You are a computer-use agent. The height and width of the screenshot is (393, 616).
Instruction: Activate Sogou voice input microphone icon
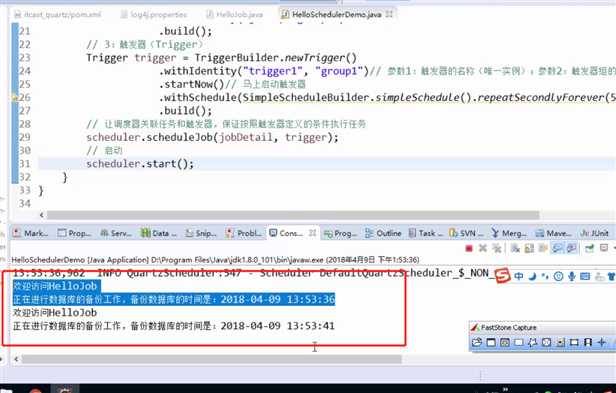(x=572, y=276)
